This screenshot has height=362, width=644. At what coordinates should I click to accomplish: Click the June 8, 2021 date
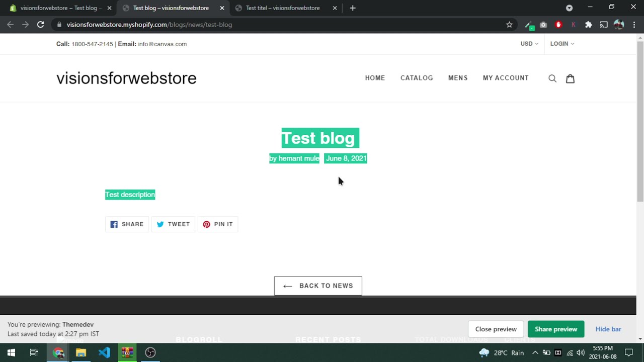(x=346, y=158)
